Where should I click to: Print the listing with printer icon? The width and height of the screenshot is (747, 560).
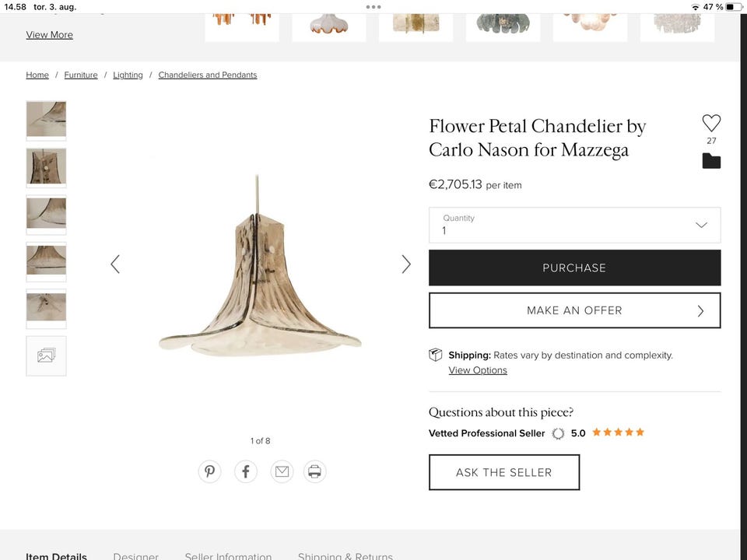(314, 471)
